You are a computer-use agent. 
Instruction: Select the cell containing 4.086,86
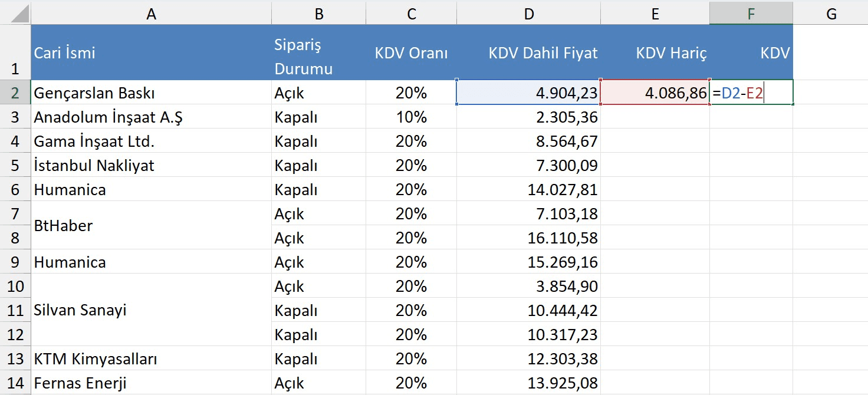pyautogui.click(x=655, y=93)
